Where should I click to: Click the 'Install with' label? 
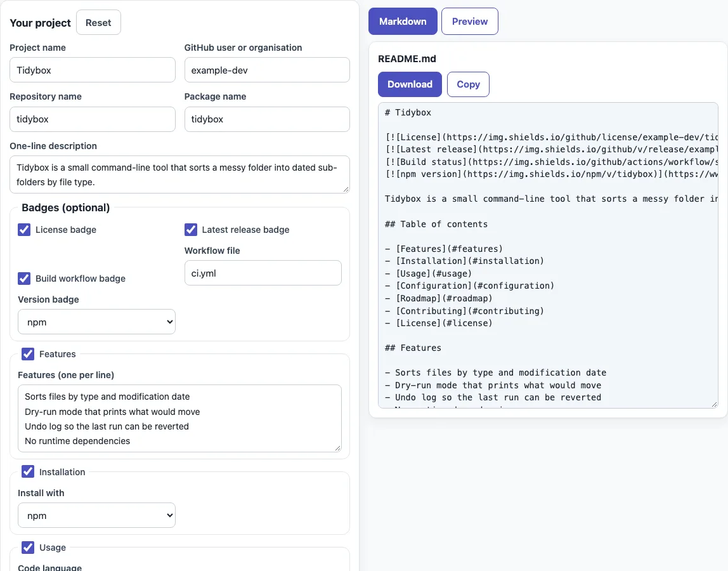click(41, 493)
